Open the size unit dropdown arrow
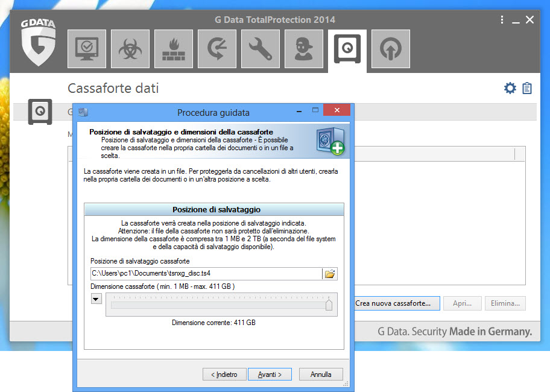Image resolution: width=550 pixels, height=392 pixels. coord(96,299)
